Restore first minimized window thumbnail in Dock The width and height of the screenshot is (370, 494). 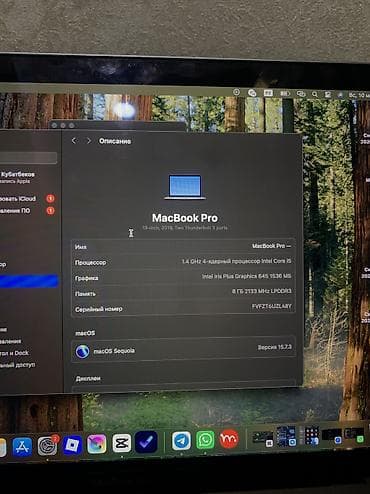pos(263,438)
